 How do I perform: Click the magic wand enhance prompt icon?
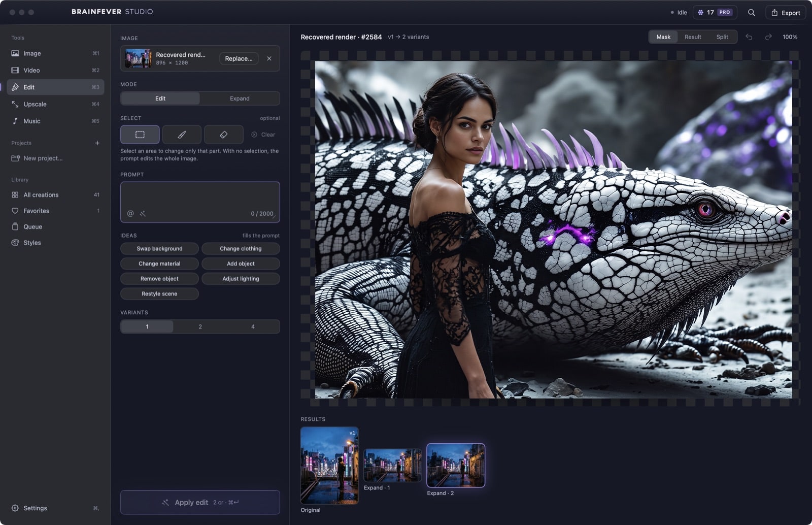point(143,214)
